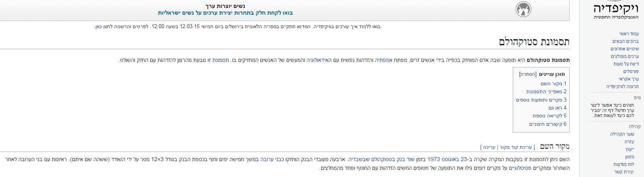Open the פורטלים sidebar link
644x177 pixels.
[x=631, y=71]
